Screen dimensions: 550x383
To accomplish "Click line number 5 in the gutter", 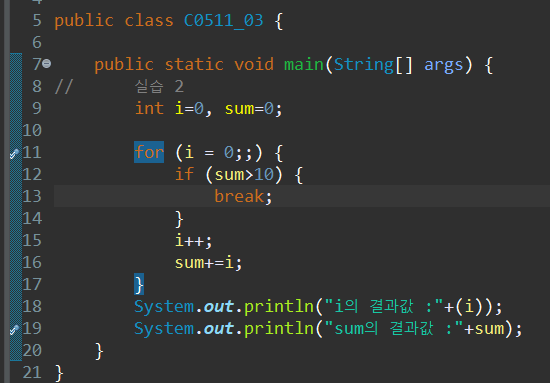I will pyautogui.click(x=37, y=20).
